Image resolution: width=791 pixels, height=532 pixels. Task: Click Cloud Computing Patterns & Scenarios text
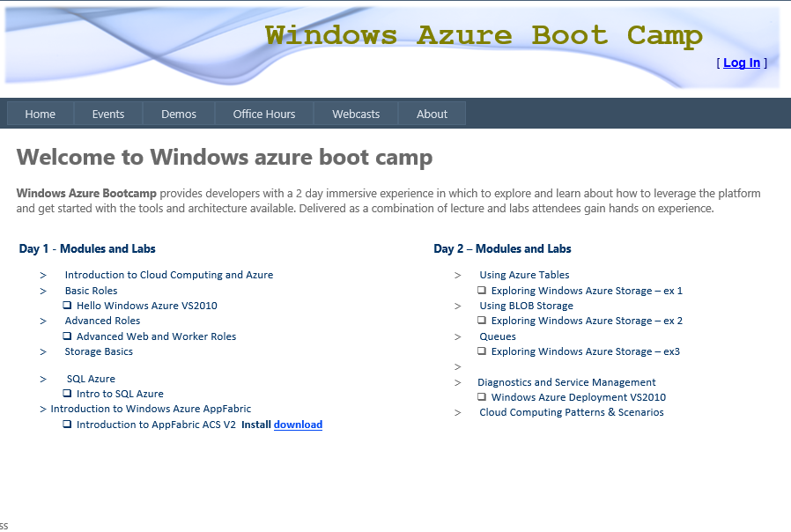point(572,412)
